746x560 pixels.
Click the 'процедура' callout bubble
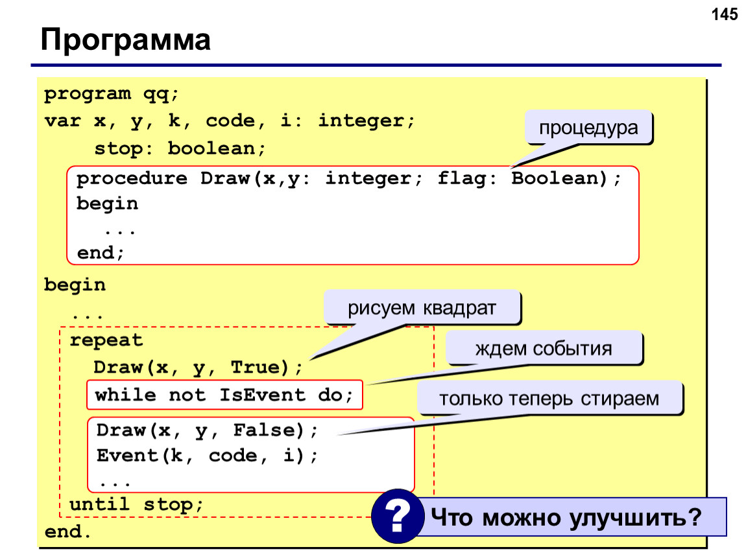(588, 128)
